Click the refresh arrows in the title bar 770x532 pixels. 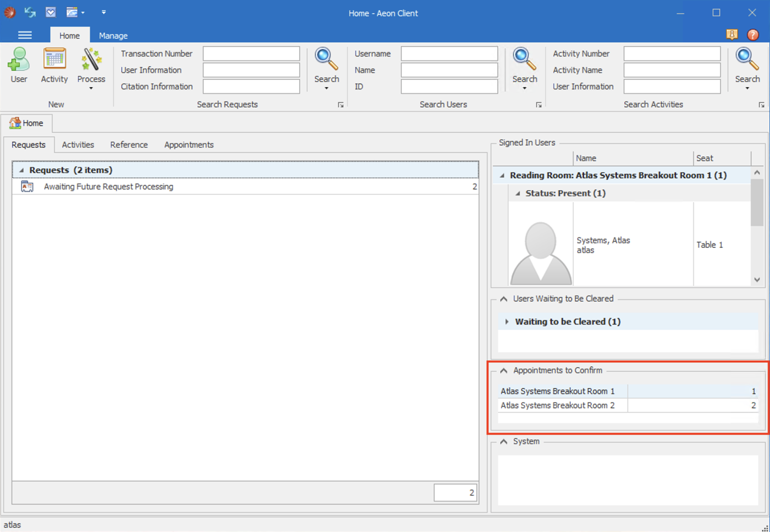coord(30,12)
